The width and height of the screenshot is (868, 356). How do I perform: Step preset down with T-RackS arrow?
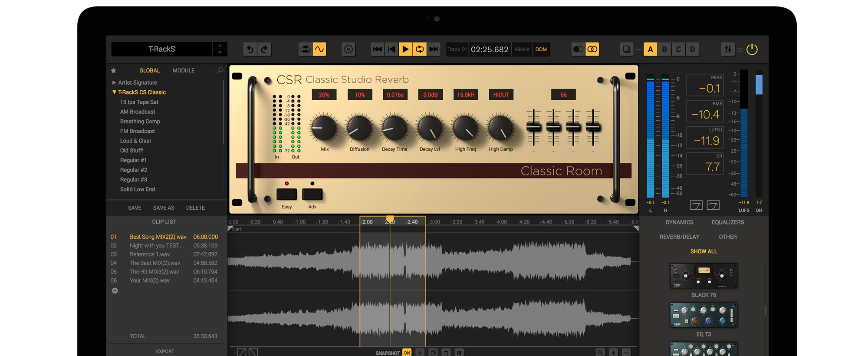tap(220, 53)
